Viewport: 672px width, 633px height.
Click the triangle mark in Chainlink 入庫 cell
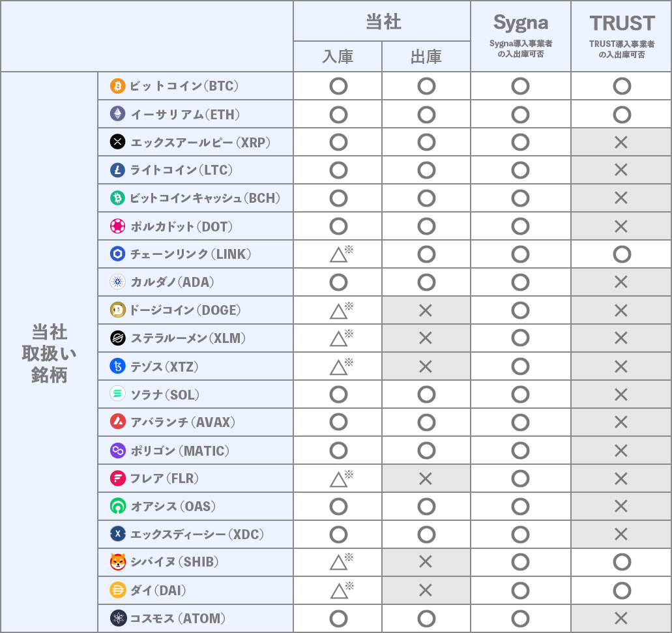(x=338, y=256)
